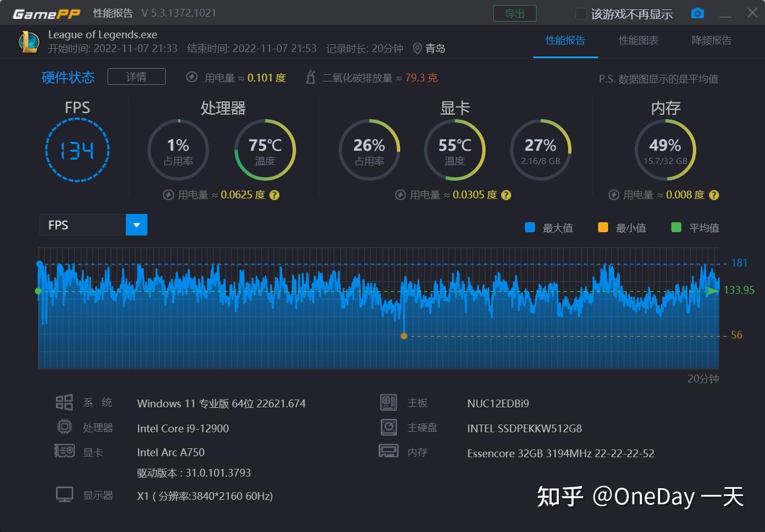Switch to the 降频报告 tab
This screenshot has width=765, height=532.
click(x=712, y=40)
